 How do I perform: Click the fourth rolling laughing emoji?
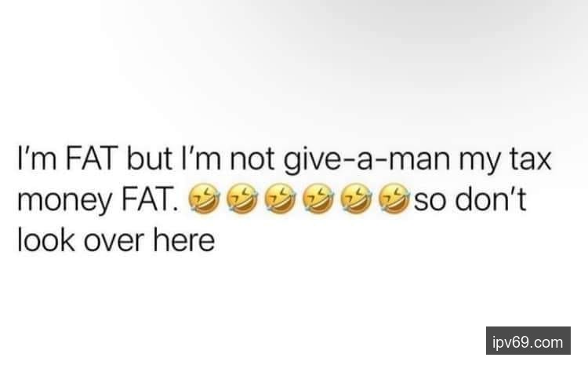coord(318,199)
